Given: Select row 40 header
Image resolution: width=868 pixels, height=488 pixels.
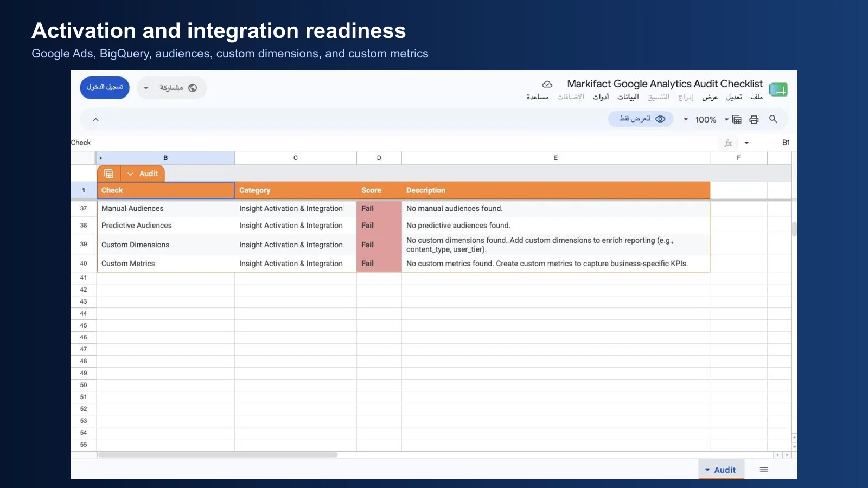Looking at the screenshot, I should pos(84,264).
